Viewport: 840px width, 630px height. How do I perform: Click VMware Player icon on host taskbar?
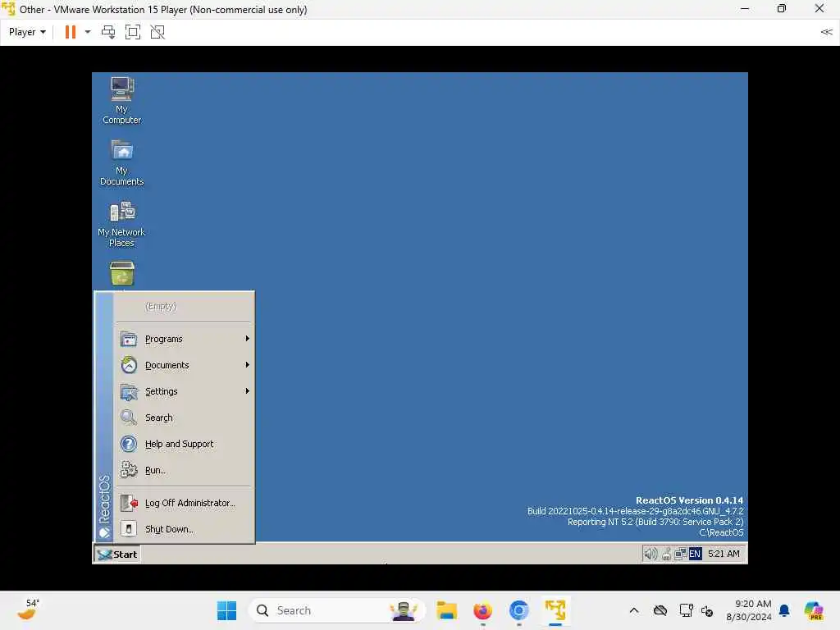[555, 610]
